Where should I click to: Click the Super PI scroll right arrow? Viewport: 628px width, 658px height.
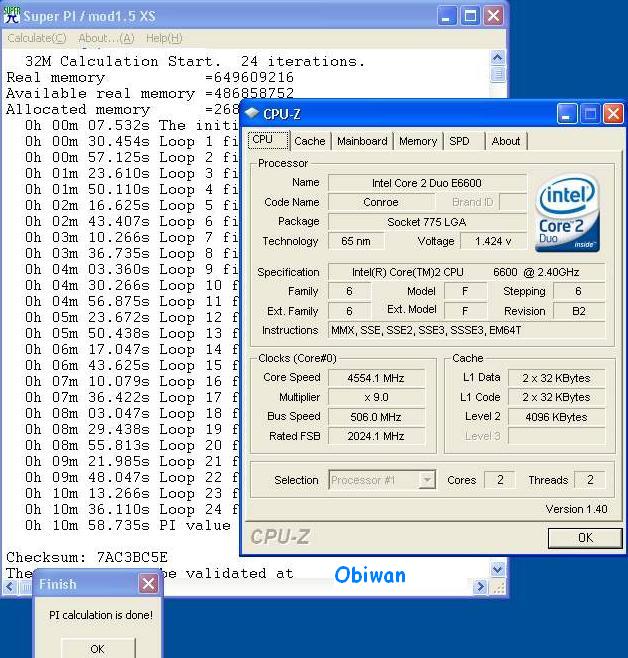pos(481,586)
